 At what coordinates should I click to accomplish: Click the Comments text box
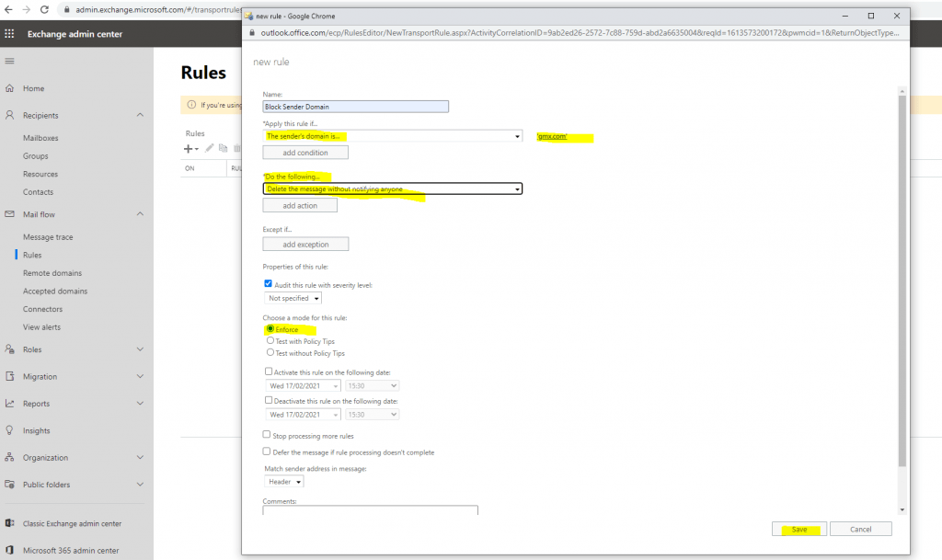(370, 510)
